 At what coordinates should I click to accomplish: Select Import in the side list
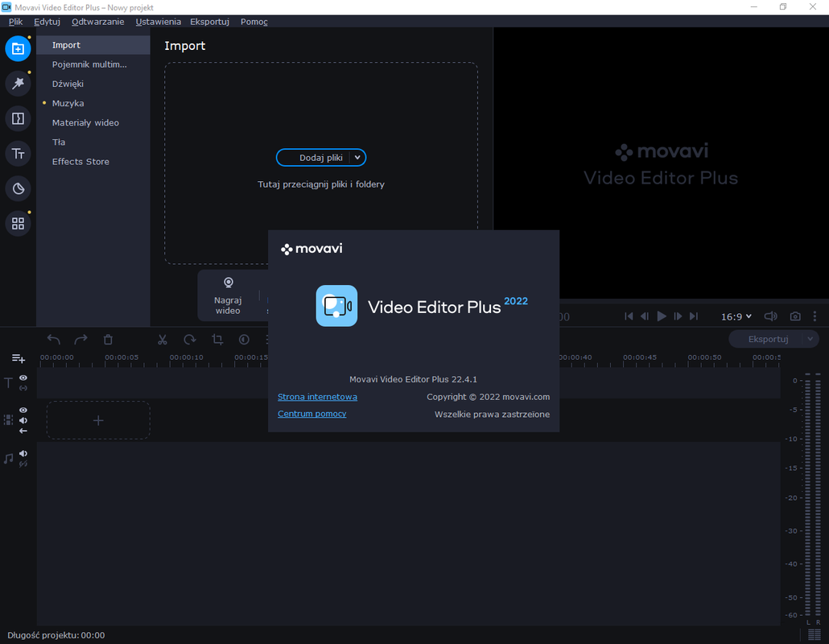(93, 45)
